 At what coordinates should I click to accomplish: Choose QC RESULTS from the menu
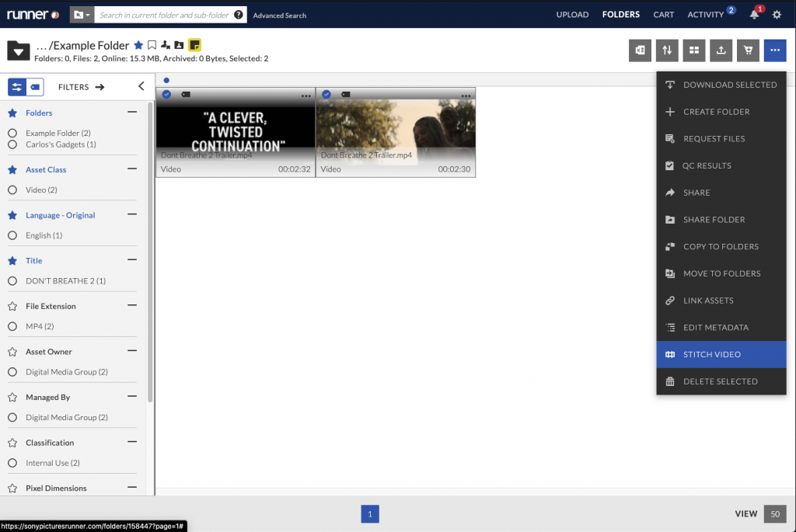tap(721, 166)
